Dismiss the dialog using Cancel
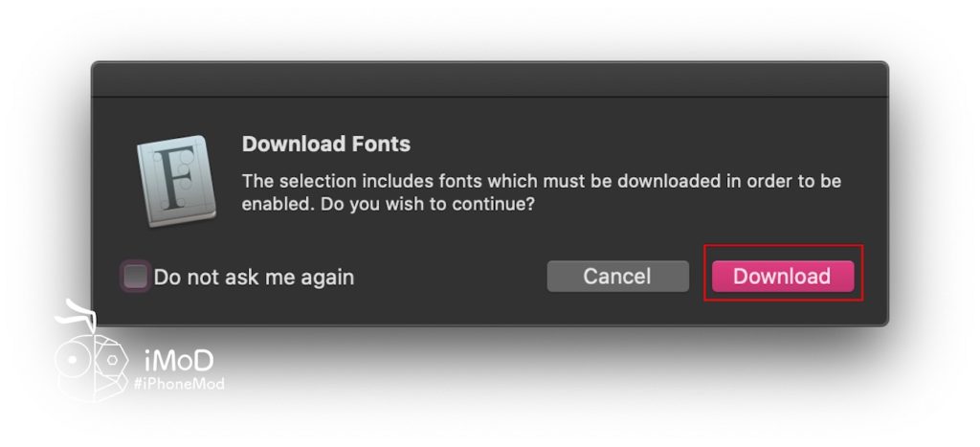Screen dimensions: 980x447 pos(617,277)
